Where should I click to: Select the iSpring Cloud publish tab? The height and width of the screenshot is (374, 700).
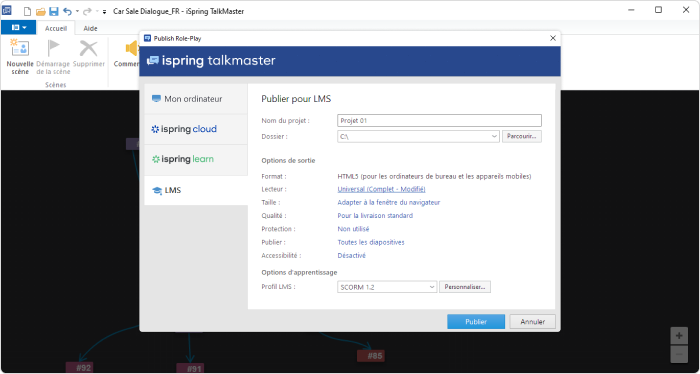(x=196, y=129)
